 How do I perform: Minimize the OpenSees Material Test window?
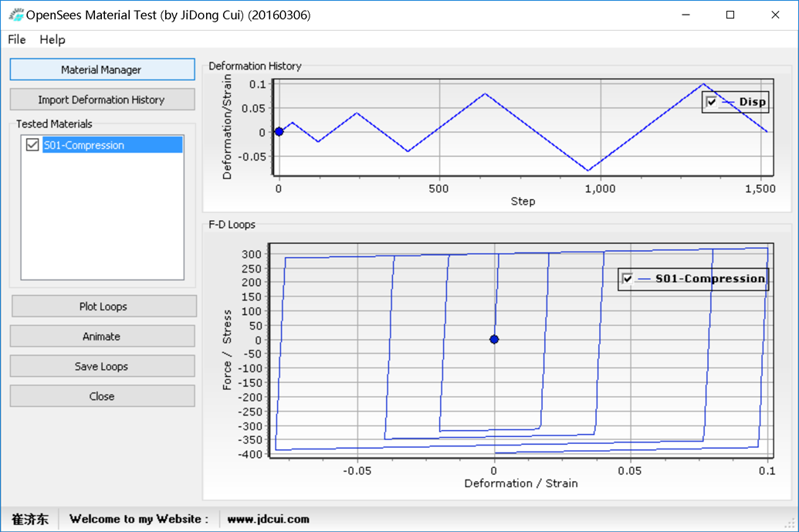(686, 15)
